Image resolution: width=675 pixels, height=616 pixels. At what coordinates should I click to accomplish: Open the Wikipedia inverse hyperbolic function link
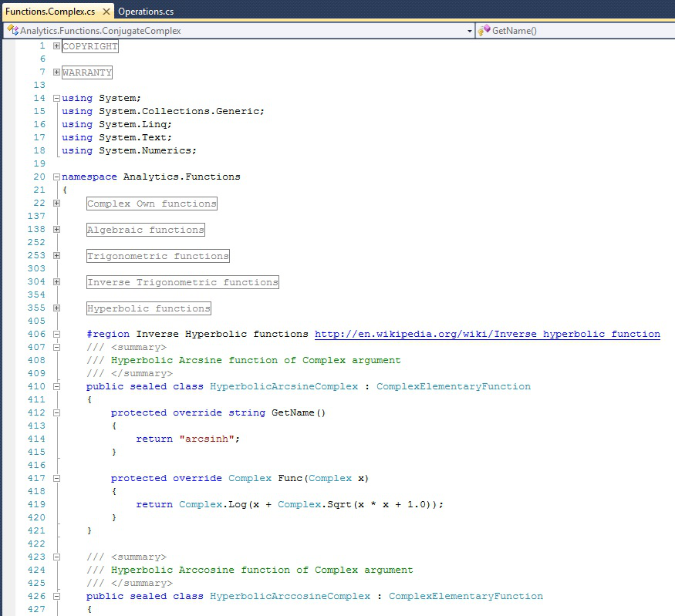(487, 335)
